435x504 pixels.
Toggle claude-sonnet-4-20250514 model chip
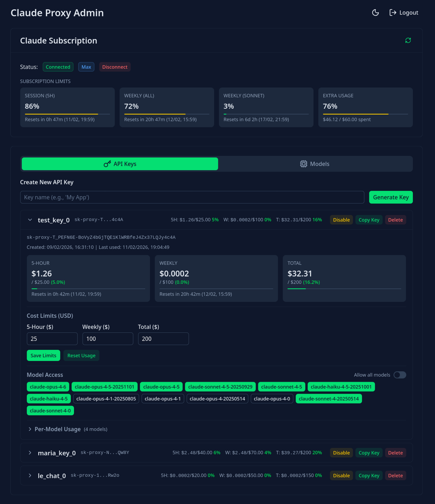(329, 399)
